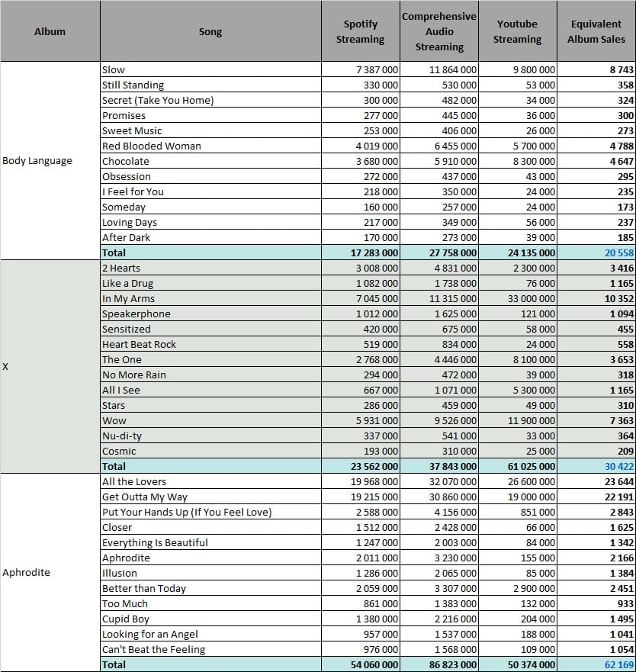Click audio streaming value 30 860 000
636x672 pixels.
click(439, 497)
